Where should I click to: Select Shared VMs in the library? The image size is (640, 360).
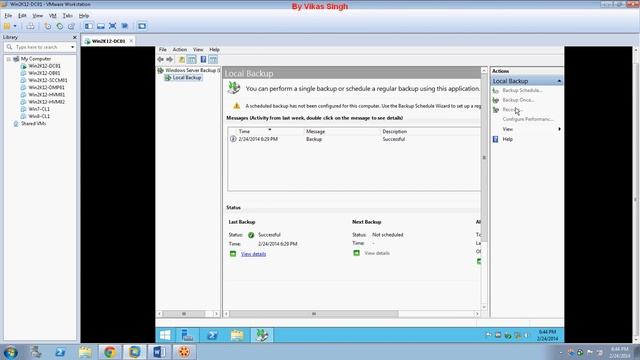(33, 124)
